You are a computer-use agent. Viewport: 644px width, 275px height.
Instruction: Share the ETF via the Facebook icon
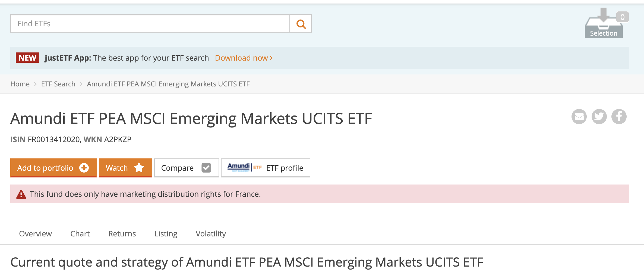pyautogui.click(x=619, y=117)
